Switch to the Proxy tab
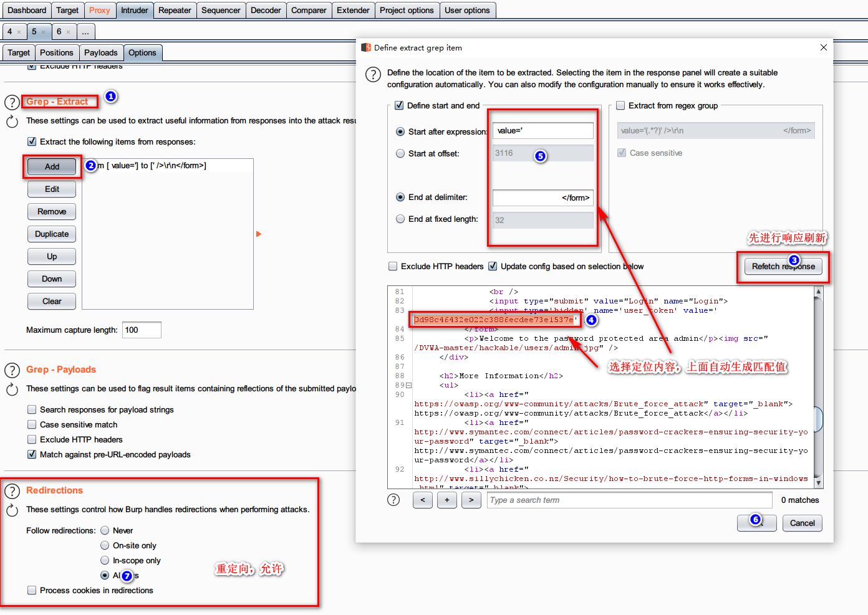Viewport: 868px width, 615px height. (x=99, y=10)
